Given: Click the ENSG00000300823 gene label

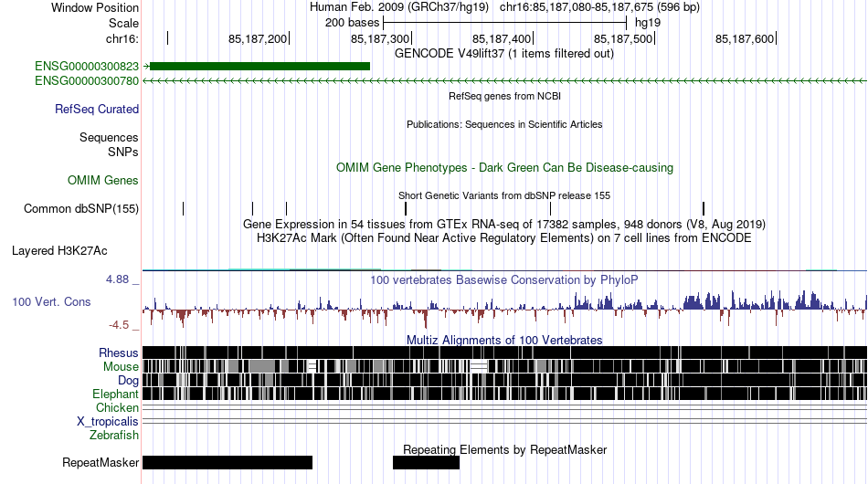Looking at the screenshot, I should pyautogui.click(x=87, y=67).
